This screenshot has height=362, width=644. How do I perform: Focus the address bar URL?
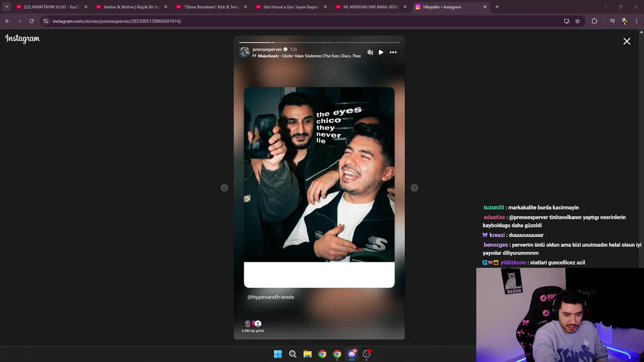click(117, 21)
